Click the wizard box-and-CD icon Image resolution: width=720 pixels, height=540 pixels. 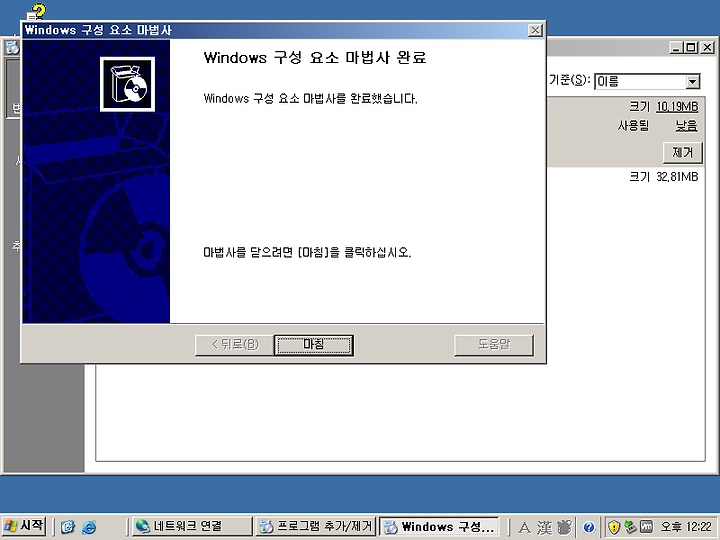(x=128, y=84)
